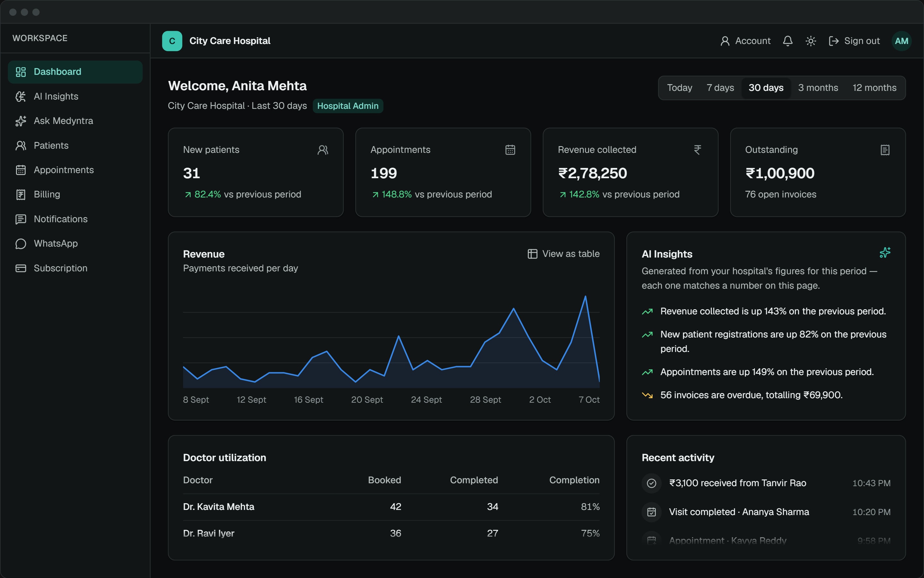Screen dimensions: 924x578
Task: Click the Account button label
Action: tap(753, 41)
